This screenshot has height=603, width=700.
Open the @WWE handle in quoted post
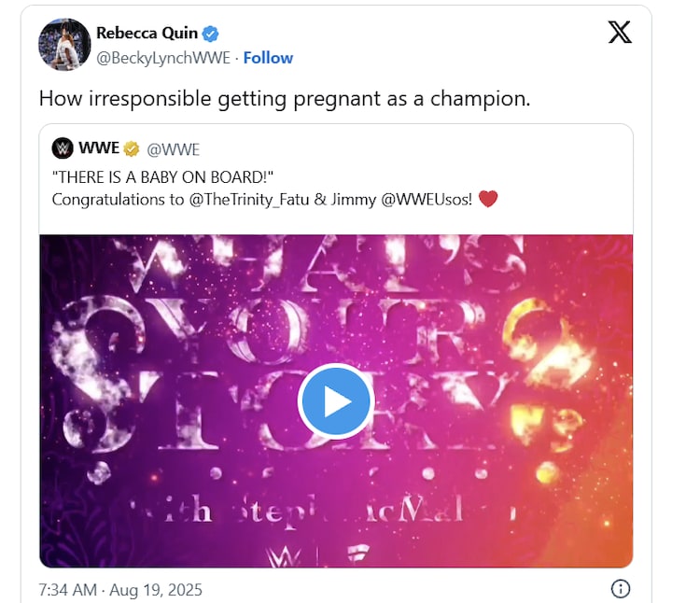[x=173, y=149]
